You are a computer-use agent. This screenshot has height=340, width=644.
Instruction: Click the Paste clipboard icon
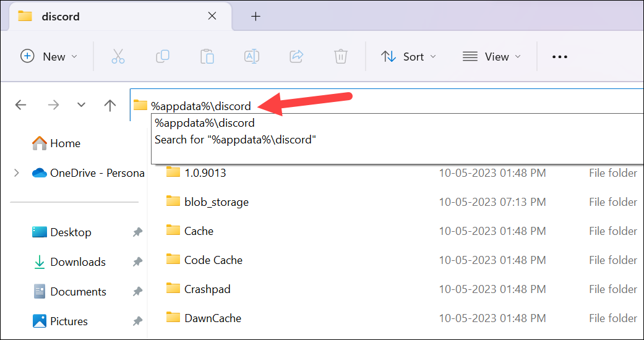point(207,56)
